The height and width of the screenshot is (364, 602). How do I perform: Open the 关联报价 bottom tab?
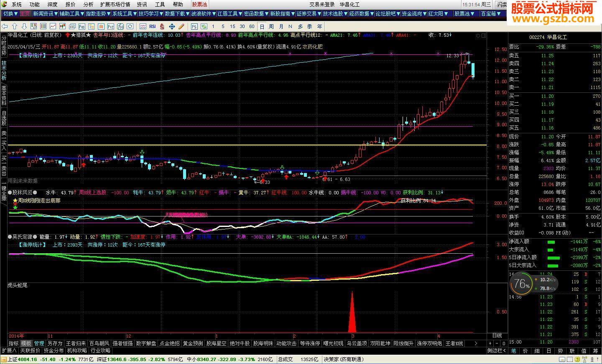click(x=30, y=351)
